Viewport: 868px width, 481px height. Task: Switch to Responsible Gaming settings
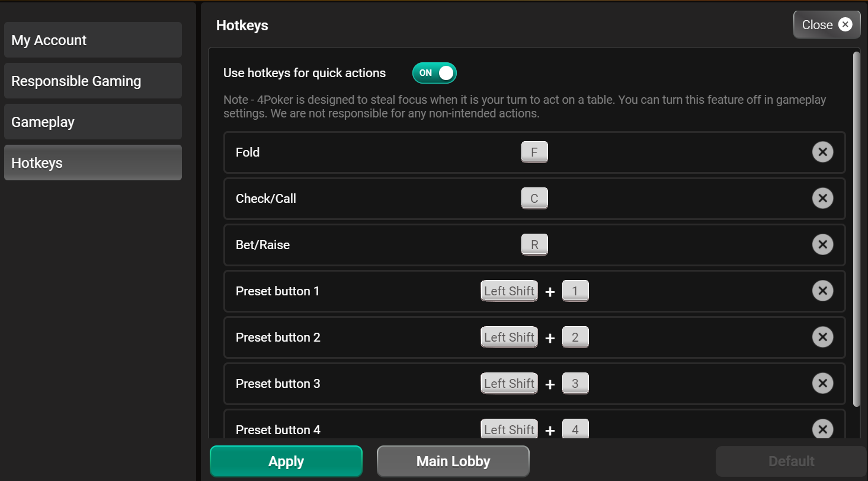(x=92, y=81)
